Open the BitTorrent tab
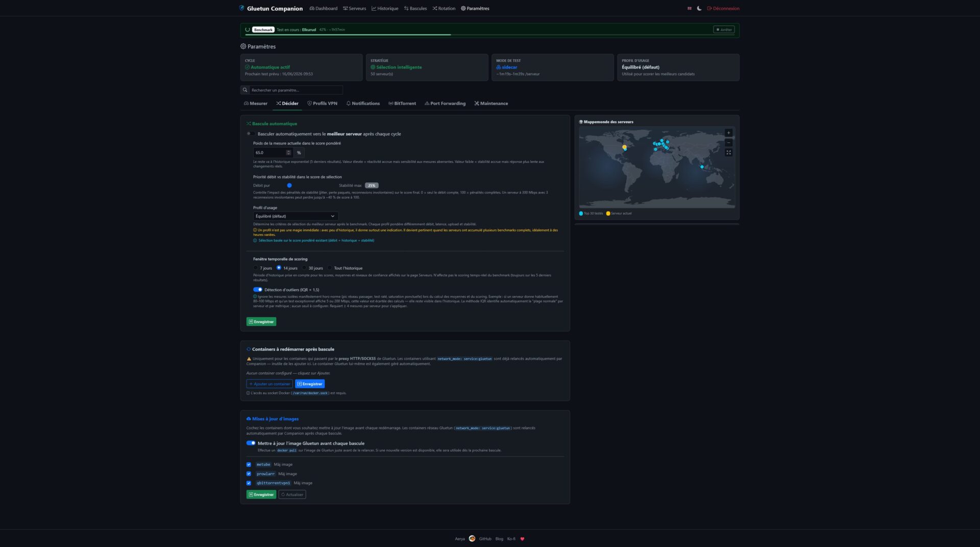The image size is (980, 547). coord(402,103)
